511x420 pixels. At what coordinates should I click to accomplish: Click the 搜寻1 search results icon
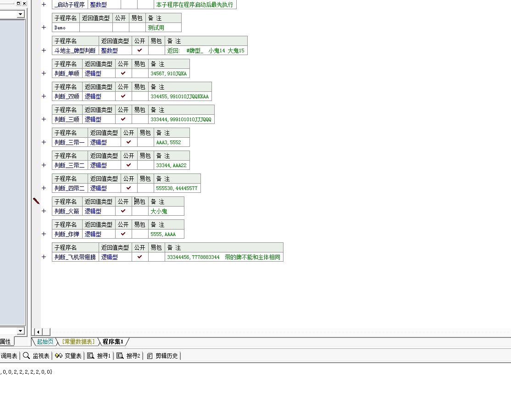[x=91, y=356]
